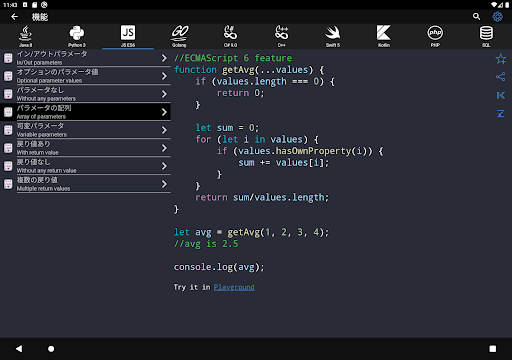The image size is (512, 360).
Task: Expand Multiple return values chevron
Action: pos(164,184)
